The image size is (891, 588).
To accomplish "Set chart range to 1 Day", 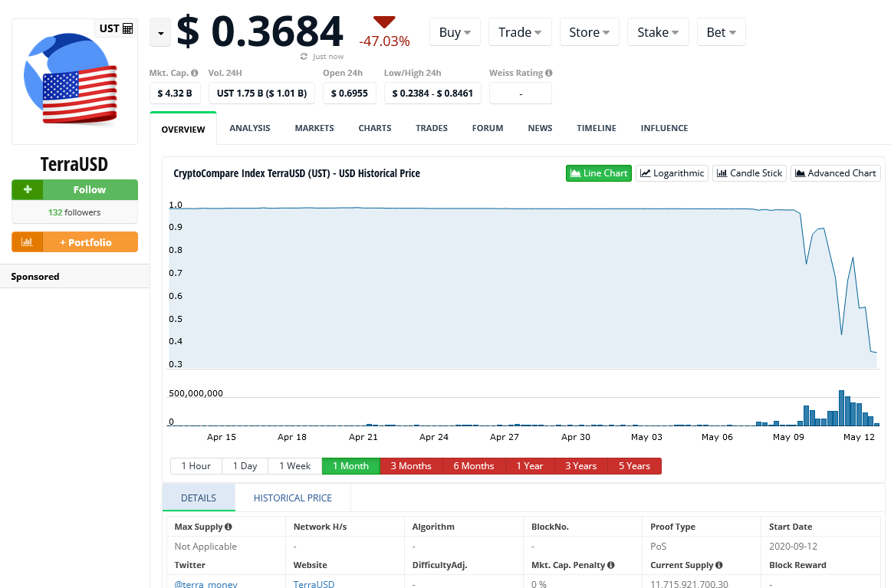I will pos(245,466).
